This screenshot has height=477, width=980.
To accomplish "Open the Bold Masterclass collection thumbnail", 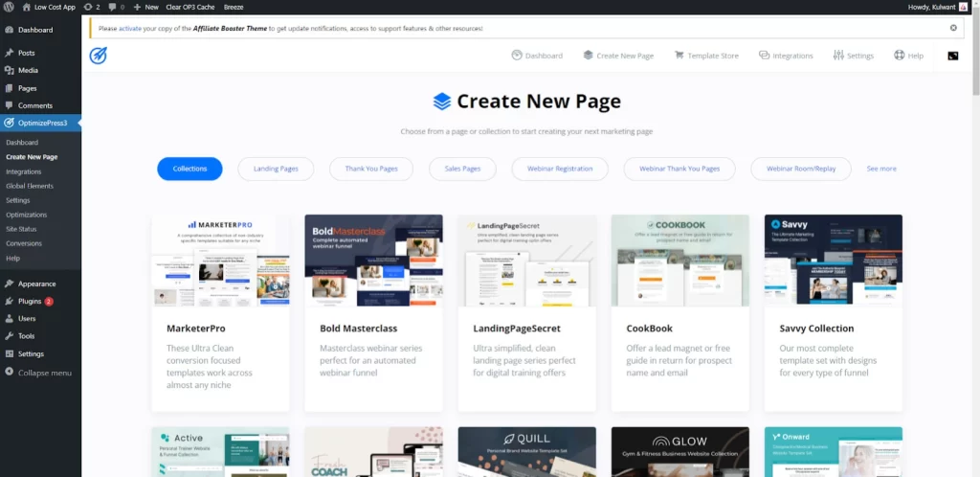I will tap(374, 261).
